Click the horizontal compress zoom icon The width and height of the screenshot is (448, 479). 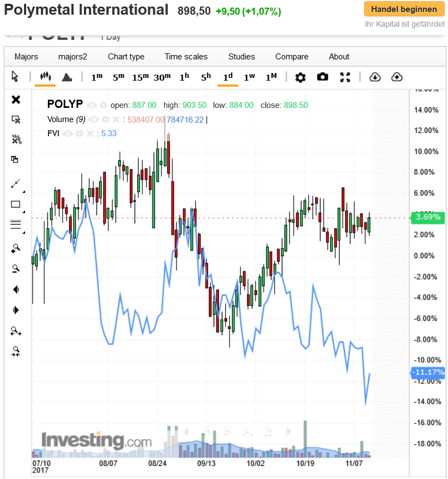16,351
